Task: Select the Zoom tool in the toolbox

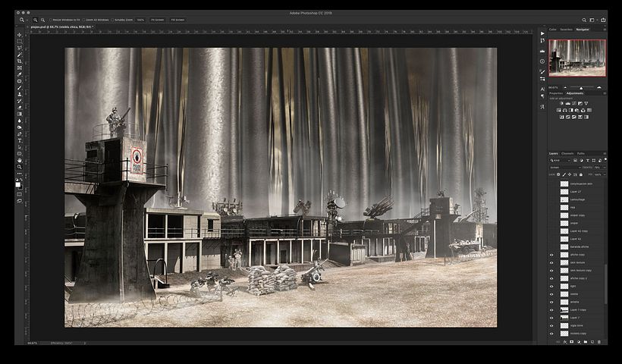Action: 20,167
